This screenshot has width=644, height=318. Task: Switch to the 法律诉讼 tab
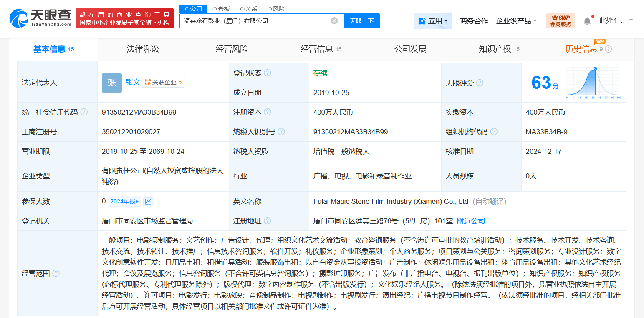pyautogui.click(x=143, y=49)
